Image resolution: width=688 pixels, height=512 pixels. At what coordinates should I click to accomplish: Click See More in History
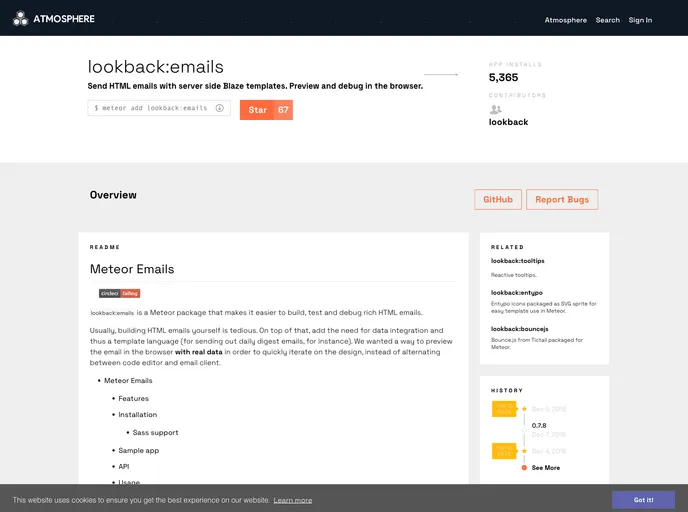545,468
